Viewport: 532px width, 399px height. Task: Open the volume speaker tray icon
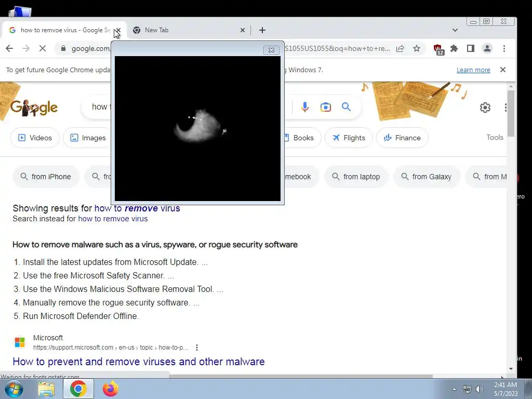click(479, 389)
